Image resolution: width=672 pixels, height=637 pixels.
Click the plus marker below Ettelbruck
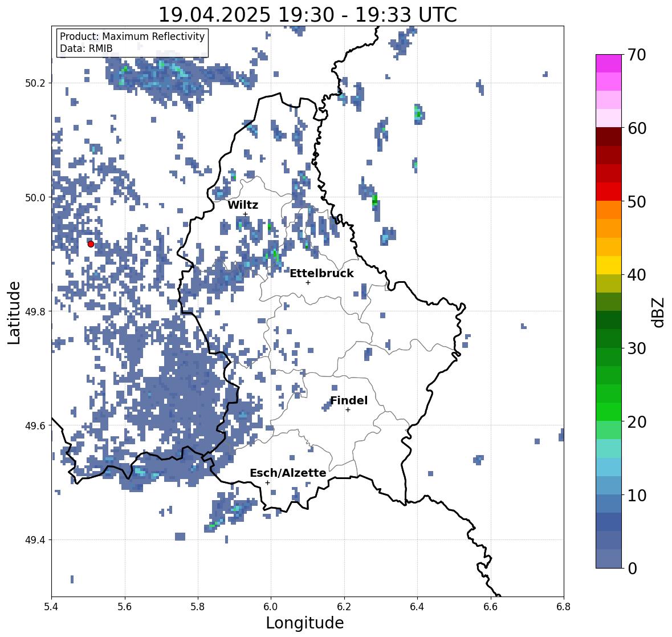click(x=308, y=282)
